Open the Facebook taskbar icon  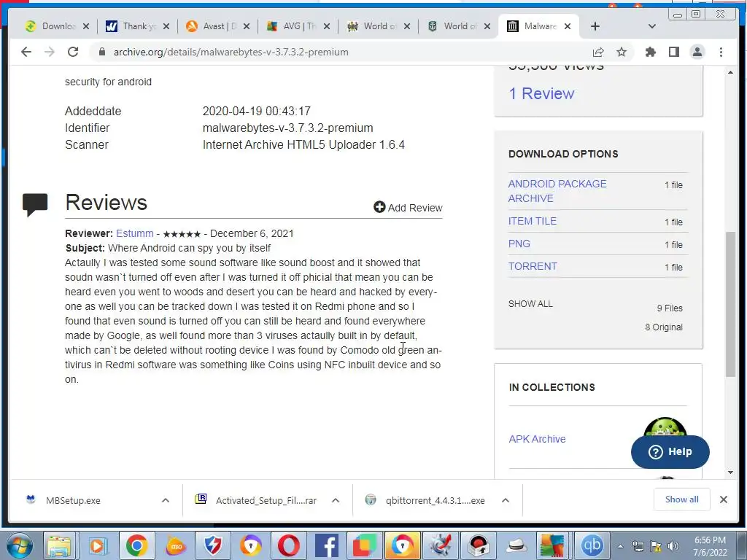tap(327, 545)
